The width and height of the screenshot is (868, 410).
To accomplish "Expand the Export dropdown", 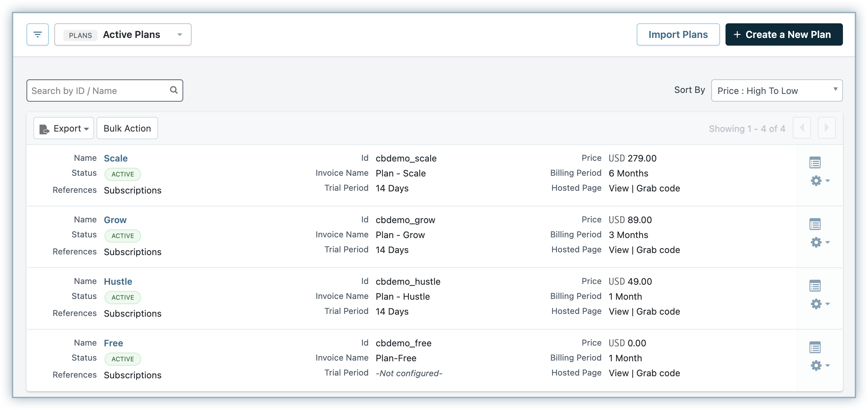I will [64, 128].
